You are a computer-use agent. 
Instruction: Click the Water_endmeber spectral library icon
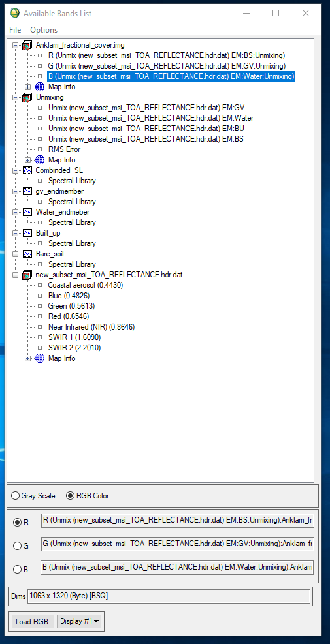pyautogui.click(x=27, y=212)
